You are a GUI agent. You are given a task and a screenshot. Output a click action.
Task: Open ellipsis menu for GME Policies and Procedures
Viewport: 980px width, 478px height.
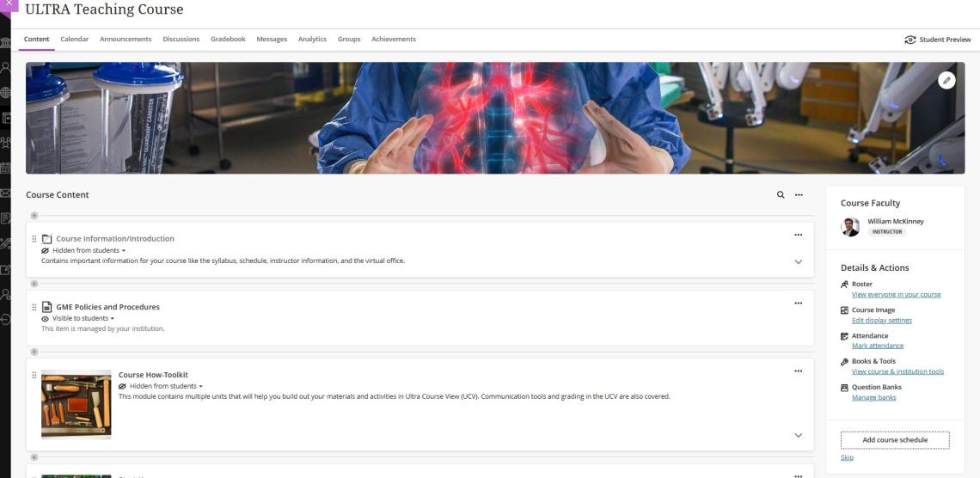798,303
